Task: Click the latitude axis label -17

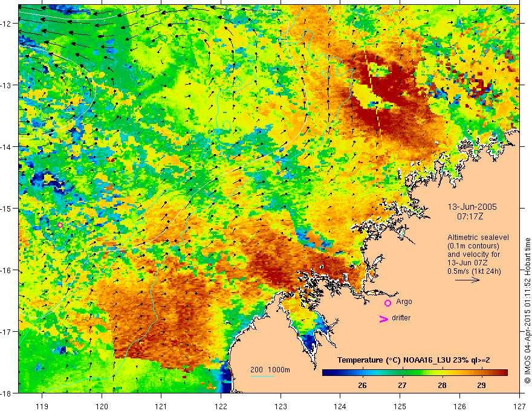Action: coord(6,332)
